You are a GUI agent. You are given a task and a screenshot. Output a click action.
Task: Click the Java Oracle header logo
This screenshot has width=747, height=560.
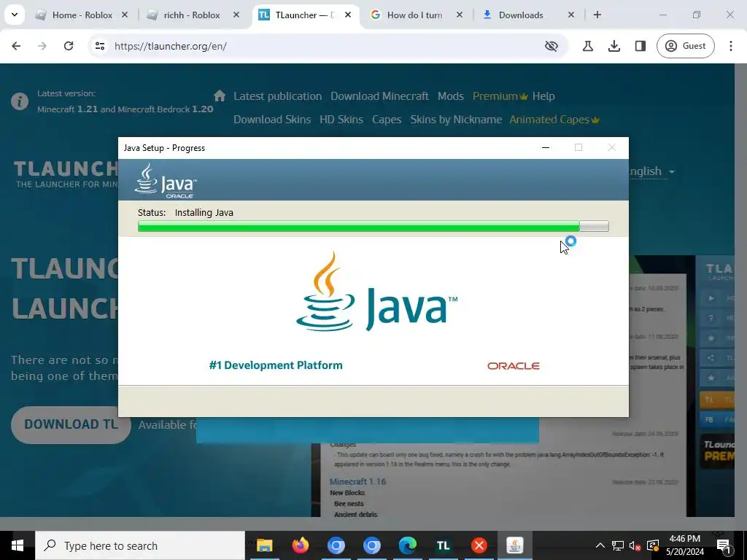tap(166, 181)
